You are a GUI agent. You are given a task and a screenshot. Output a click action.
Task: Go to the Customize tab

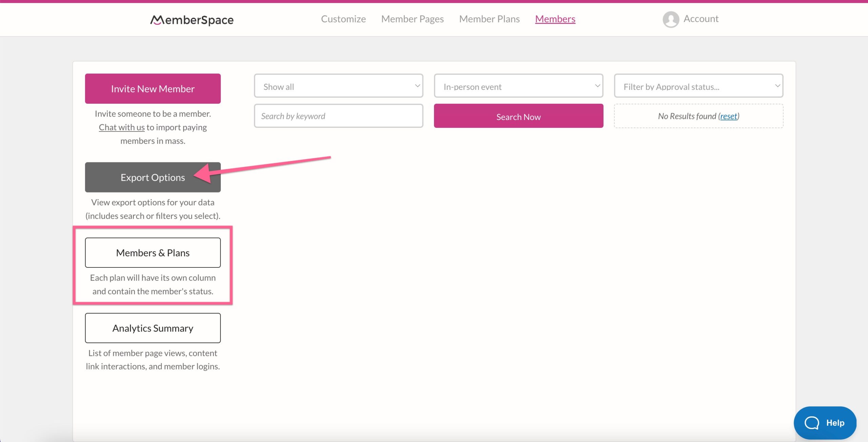[x=343, y=19]
